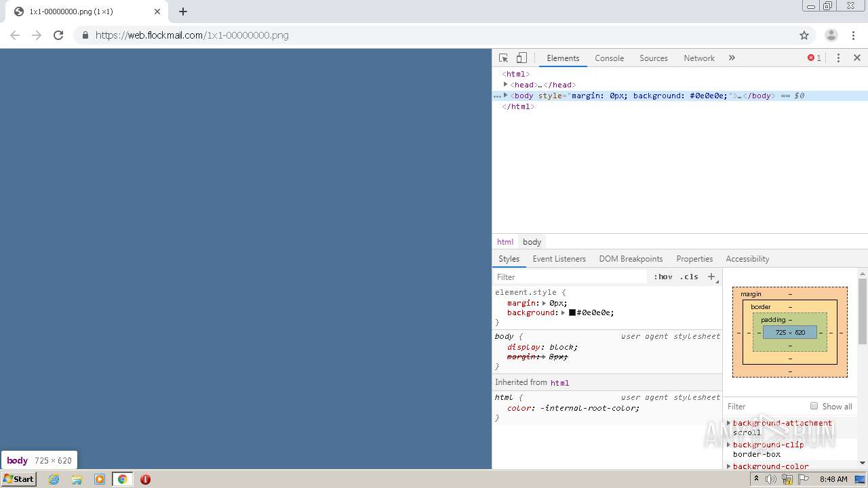
Task: Open the #0e0e0e color swatch
Action: 572,312
